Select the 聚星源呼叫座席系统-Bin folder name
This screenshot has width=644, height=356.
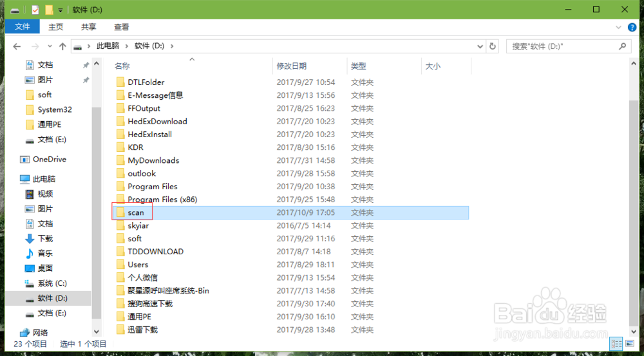[x=168, y=291]
